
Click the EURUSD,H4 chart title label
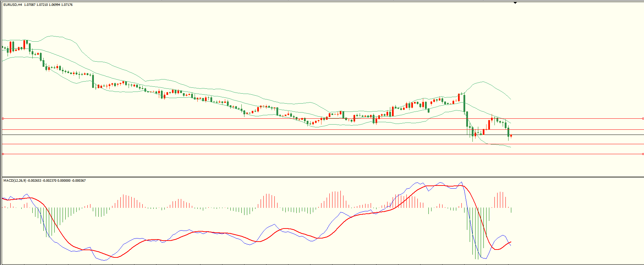pos(13,5)
